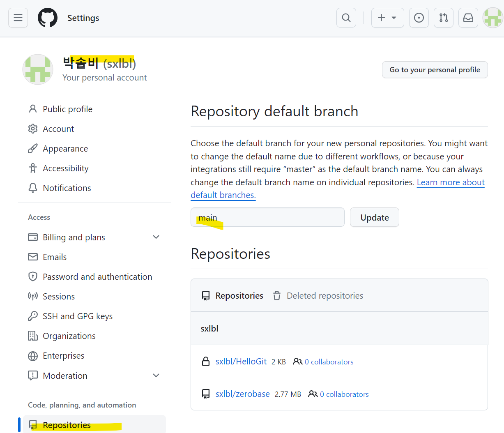Expand the Billing and plans chevron
Image resolution: width=504 pixels, height=433 pixels.
[x=156, y=237]
